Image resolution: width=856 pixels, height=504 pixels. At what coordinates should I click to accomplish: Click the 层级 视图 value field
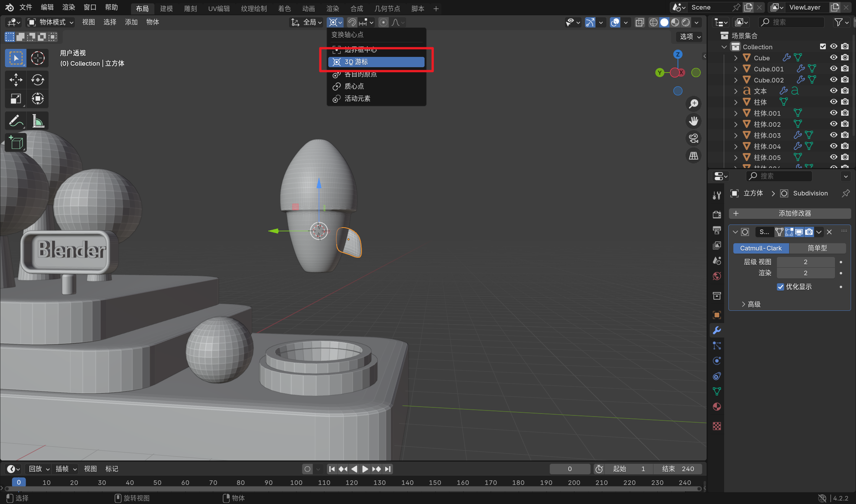pyautogui.click(x=805, y=262)
